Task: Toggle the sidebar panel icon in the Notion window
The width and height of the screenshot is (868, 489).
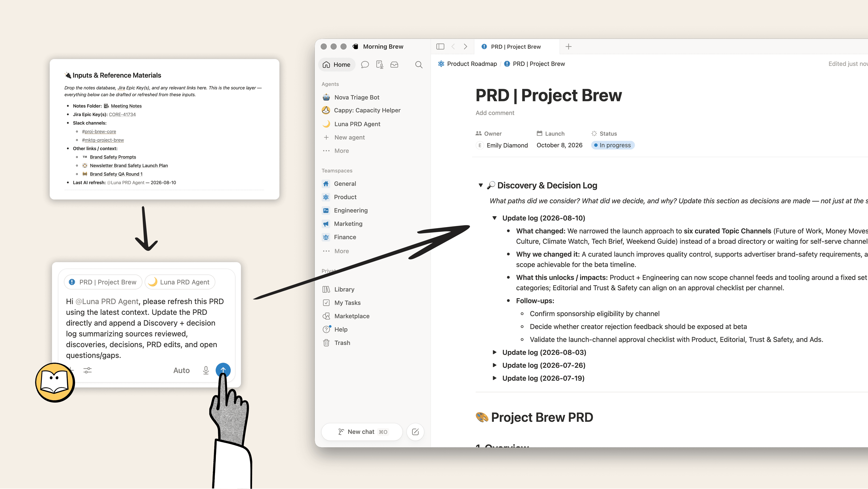Action: (440, 47)
